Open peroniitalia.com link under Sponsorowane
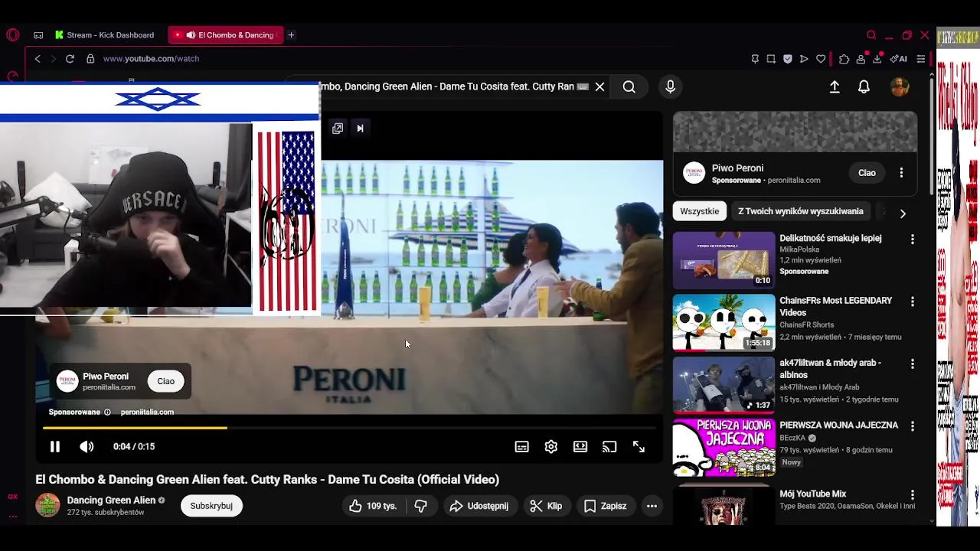 (x=147, y=412)
